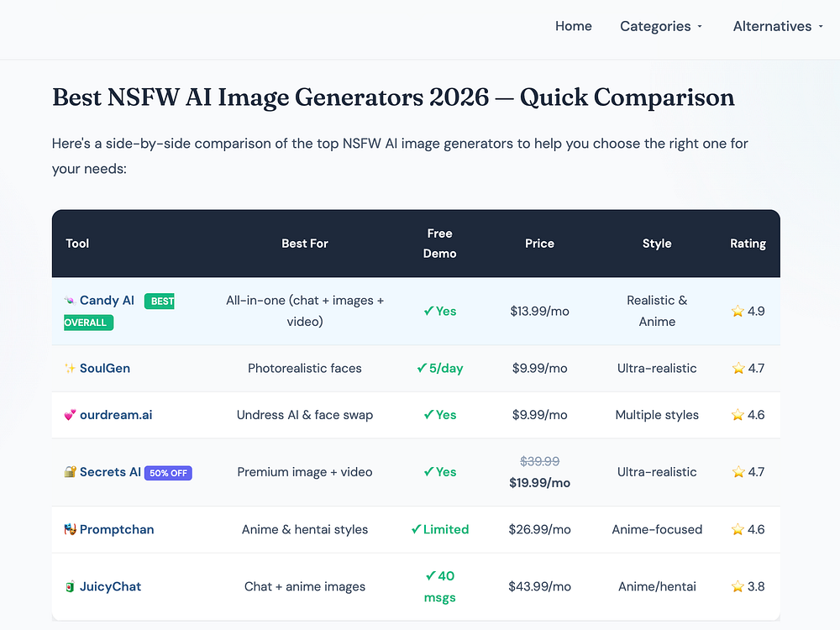Click the Undress AI & face swap cell

[305, 415]
